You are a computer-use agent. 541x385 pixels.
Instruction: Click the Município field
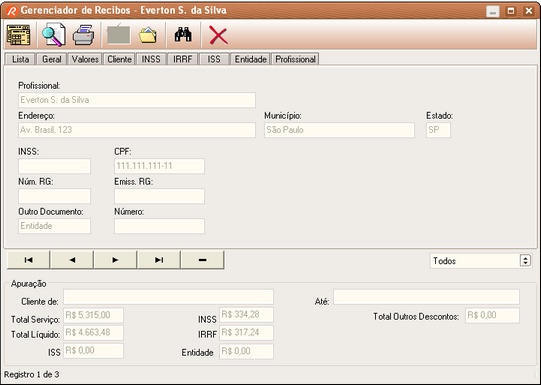(x=340, y=130)
